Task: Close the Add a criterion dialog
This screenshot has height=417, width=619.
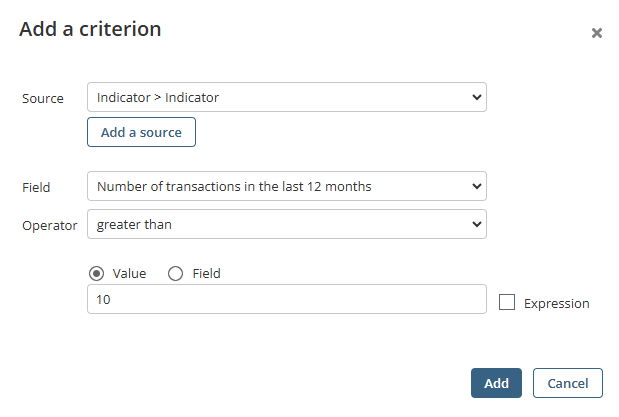Action: 597,33
